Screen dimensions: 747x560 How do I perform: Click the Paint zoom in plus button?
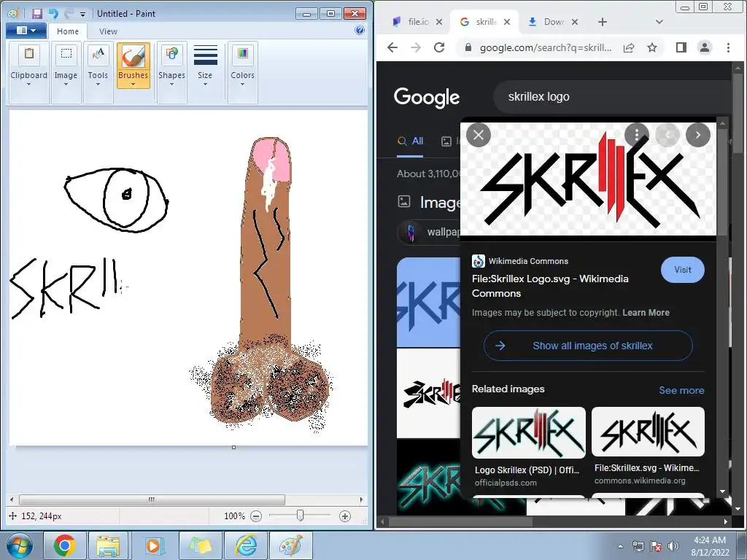point(345,516)
